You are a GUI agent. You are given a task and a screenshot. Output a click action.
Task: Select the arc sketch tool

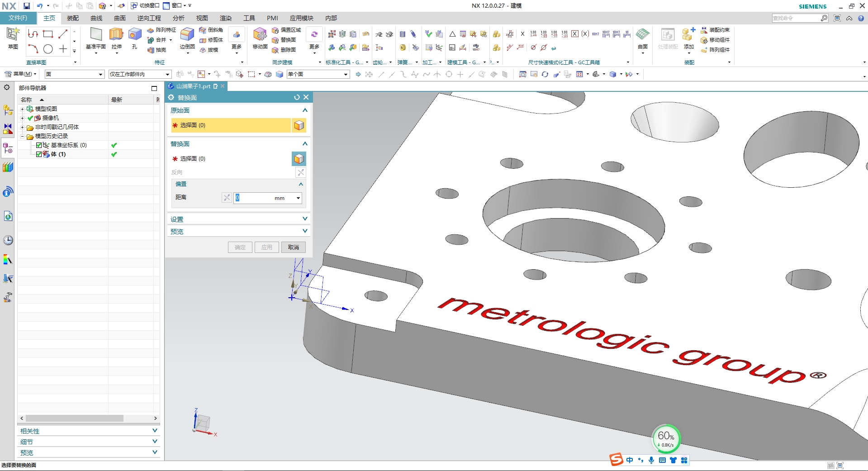click(x=33, y=49)
